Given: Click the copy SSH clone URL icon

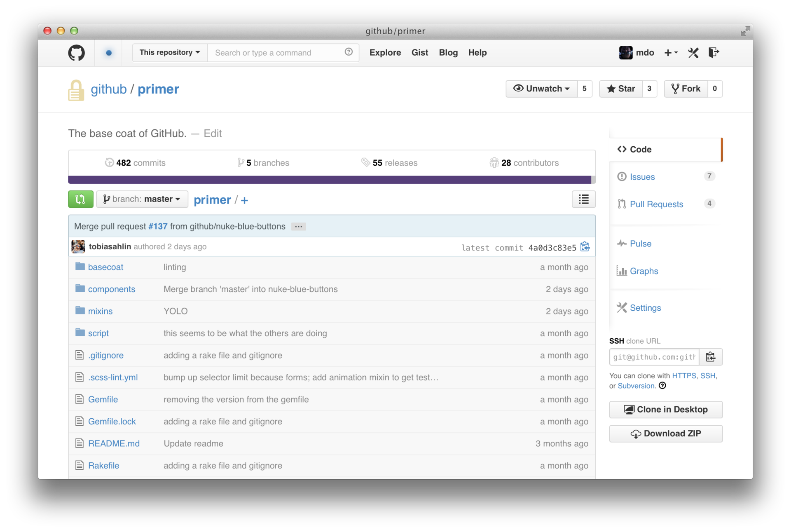Looking at the screenshot, I should click(x=711, y=356).
